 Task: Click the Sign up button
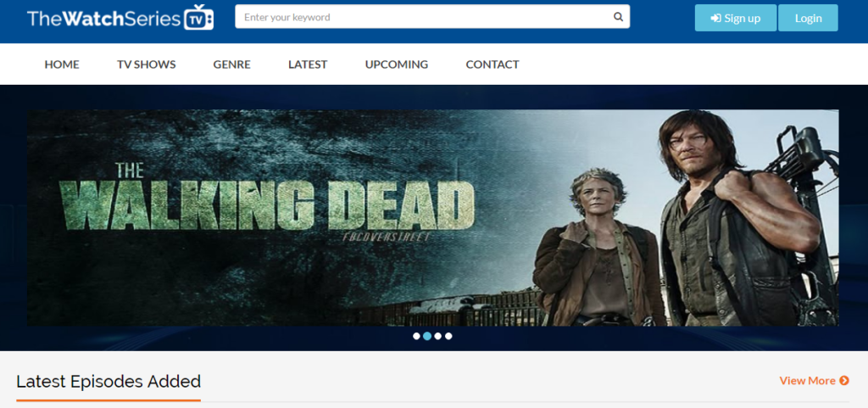click(736, 18)
